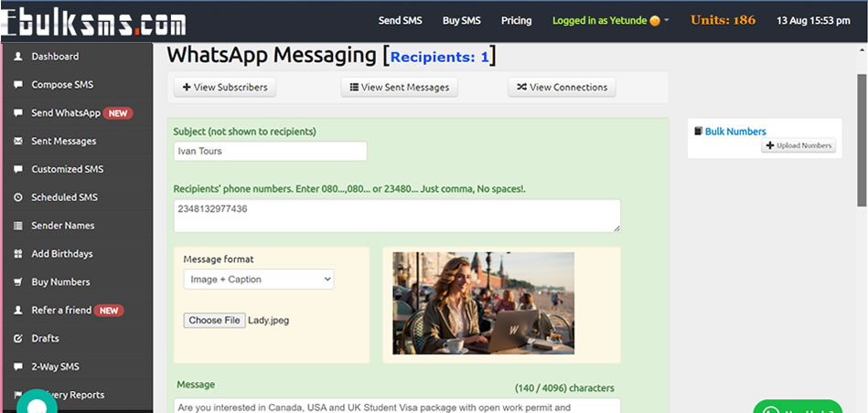Image resolution: width=868 pixels, height=413 pixels.
Task: Click the Bulk Numbers book icon
Action: 698,131
